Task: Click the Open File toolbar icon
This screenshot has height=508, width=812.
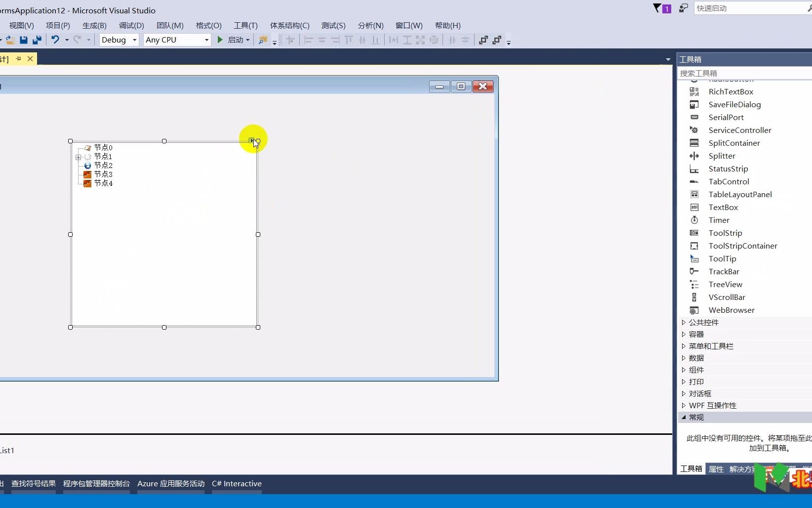Action: click(x=10, y=40)
